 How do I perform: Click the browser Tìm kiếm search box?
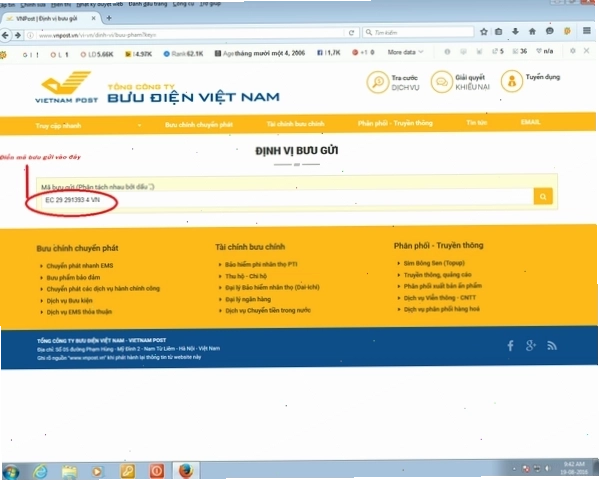pos(418,32)
